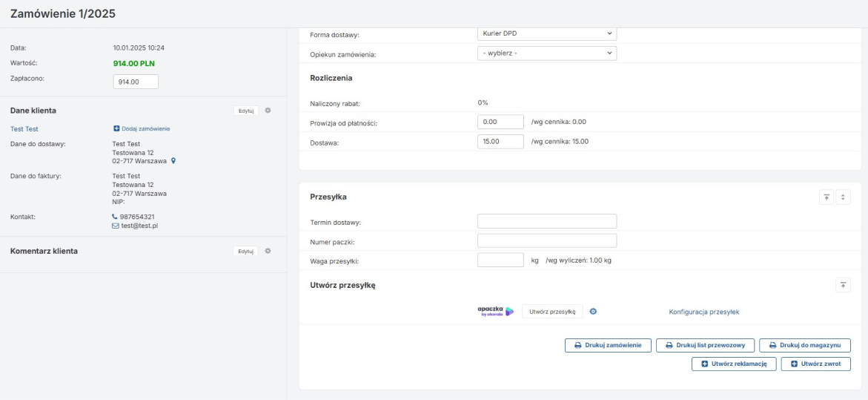Click the gear icon beside Dane klienta
Screen dimensions: 868x400
point(268,111)
